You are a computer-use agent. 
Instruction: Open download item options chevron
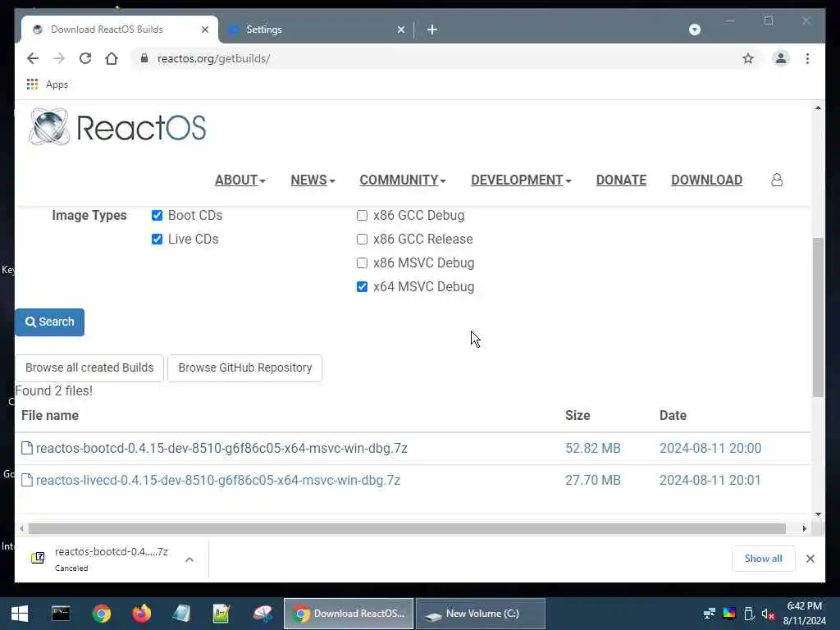189,559
